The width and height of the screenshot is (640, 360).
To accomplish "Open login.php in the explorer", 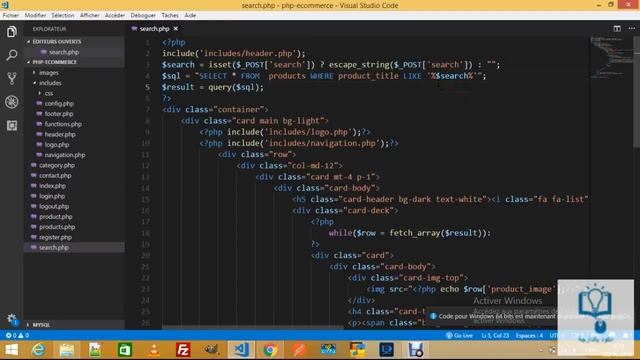I will [x=52, y=196].
